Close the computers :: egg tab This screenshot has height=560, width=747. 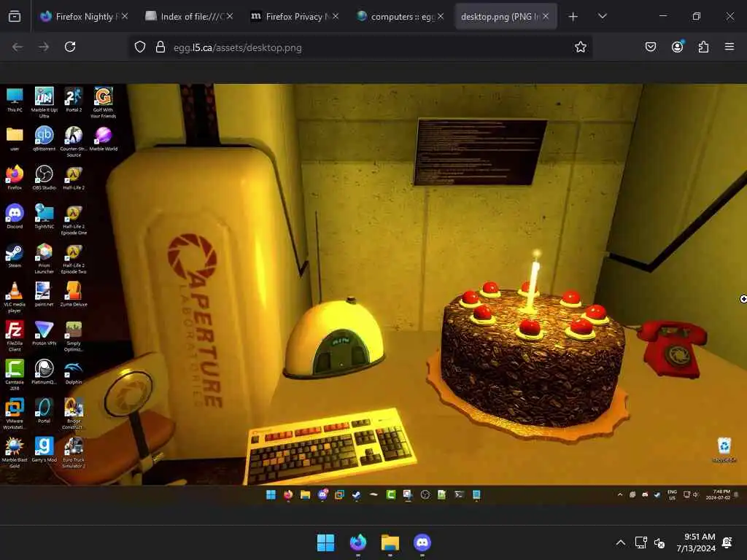coord(441,16)
